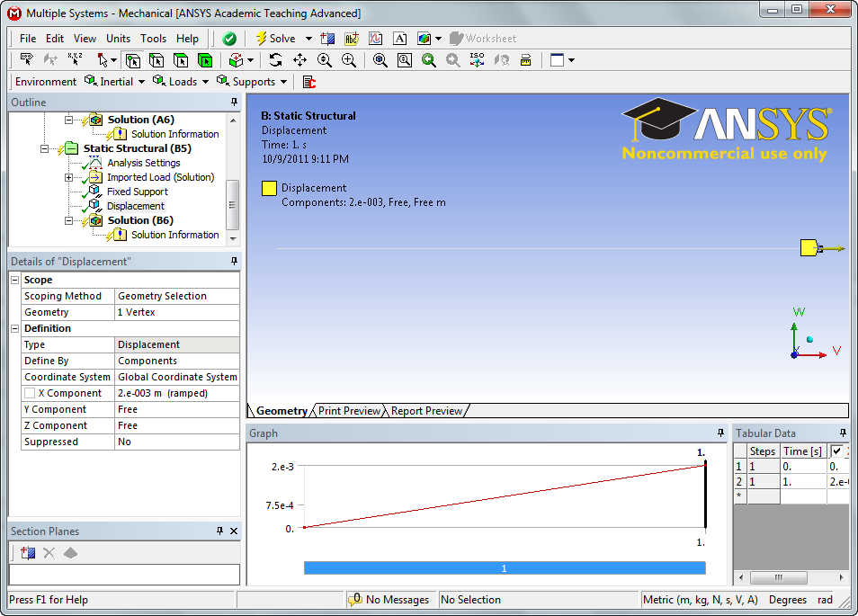Image resolution: width=858 pixels, height=616 pixels.
Task: Click the Box Zoom plus magnifier
Action: [349, 60]
